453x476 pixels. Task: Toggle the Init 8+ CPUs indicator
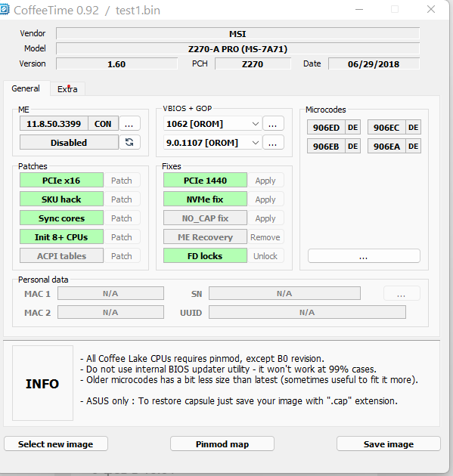pos(61,236)
